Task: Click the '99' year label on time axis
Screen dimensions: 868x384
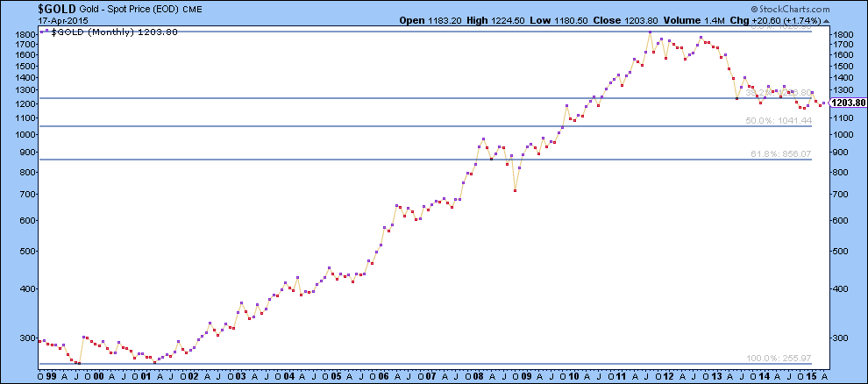Action: tap(53, 376)
